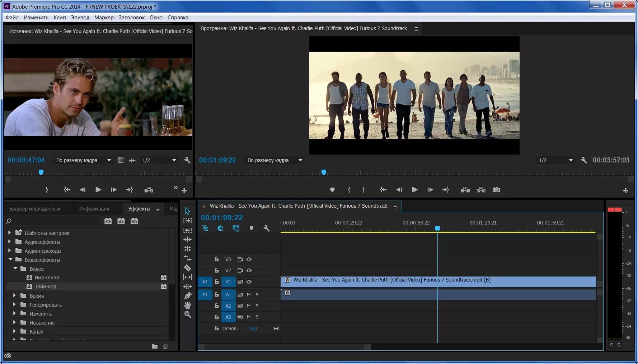Image resolution: width=638 pixels, height=364 pixels.
Task: Toggle sync lock on track V2
Action: click(240, 270)
